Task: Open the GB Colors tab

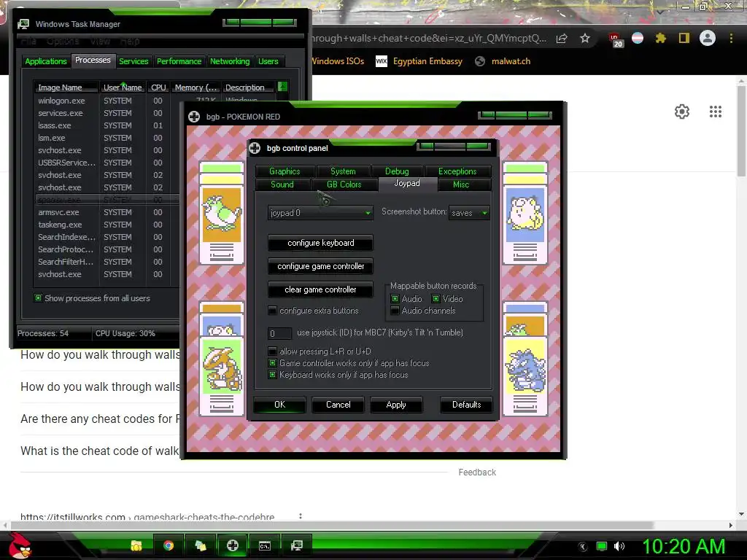Action: tap(344, 184)
